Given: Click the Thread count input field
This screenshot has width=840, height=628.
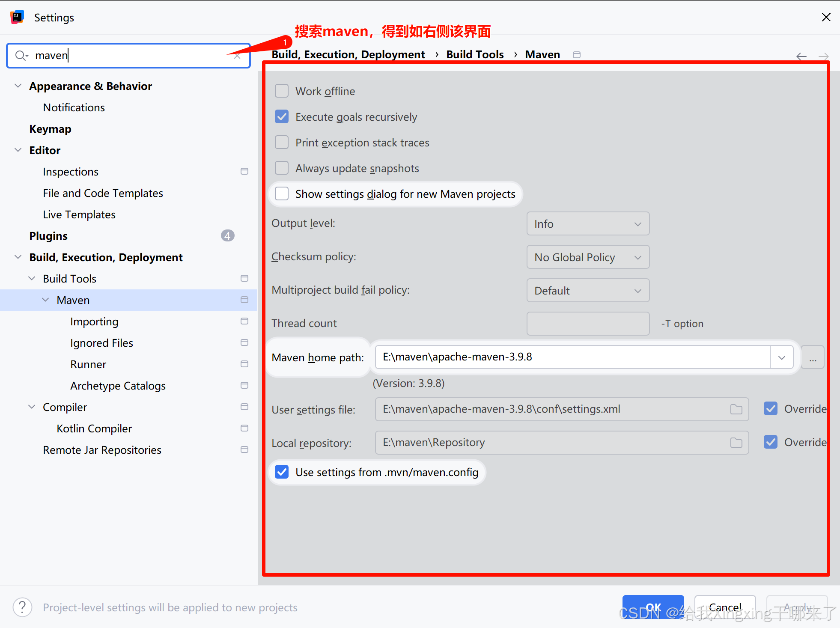Looking at the screenshot, I should click(x=587, y=324).
